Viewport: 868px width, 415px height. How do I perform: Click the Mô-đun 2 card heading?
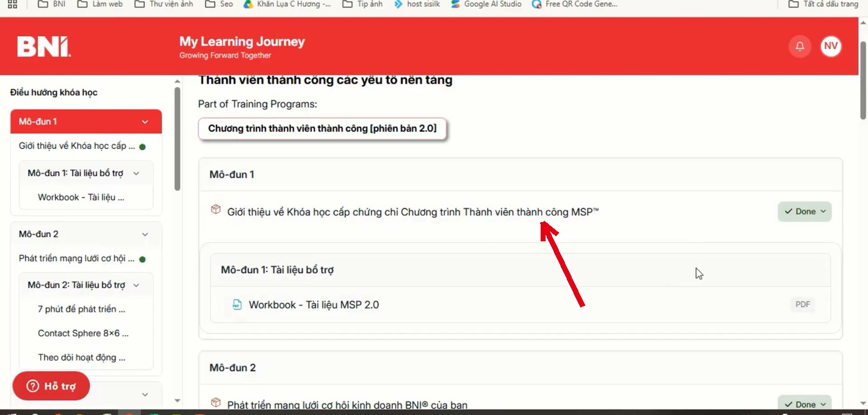pos(232,368)
